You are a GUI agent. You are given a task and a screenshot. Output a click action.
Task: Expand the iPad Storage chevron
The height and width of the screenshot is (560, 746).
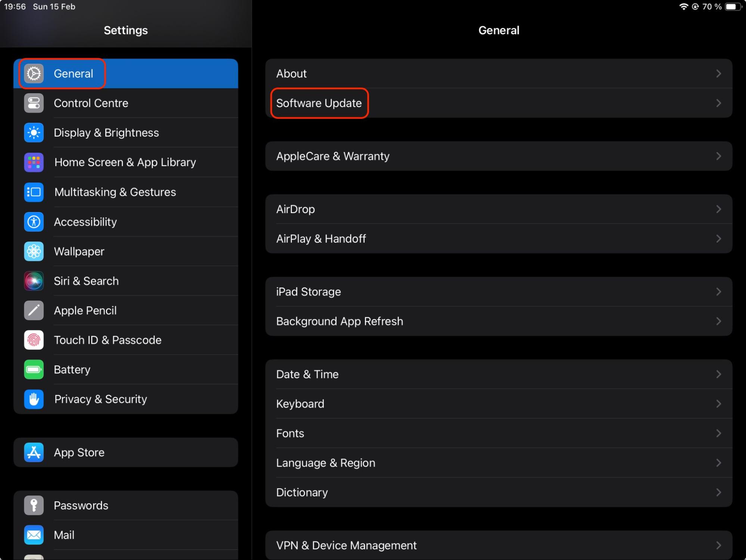click(719, 292)
